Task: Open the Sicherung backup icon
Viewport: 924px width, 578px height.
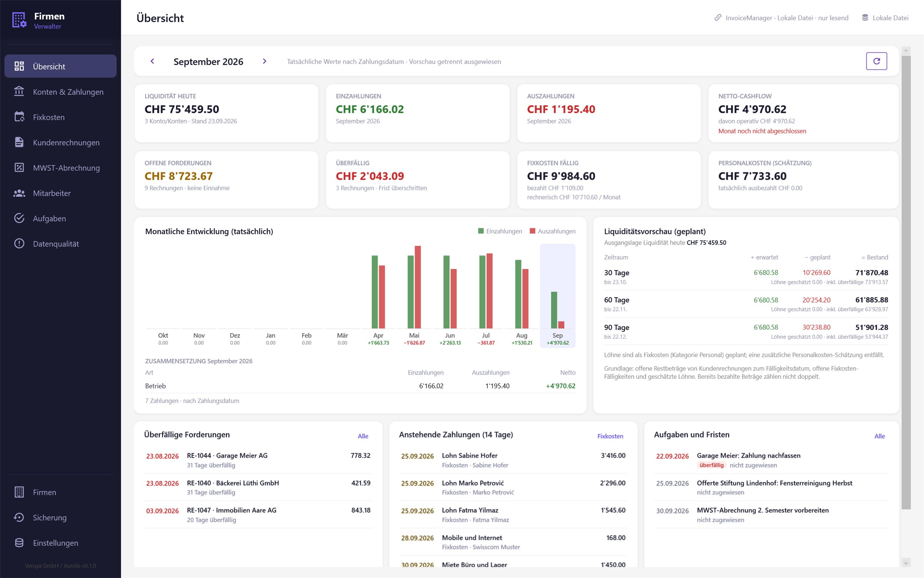Action: tap(19, 518)
